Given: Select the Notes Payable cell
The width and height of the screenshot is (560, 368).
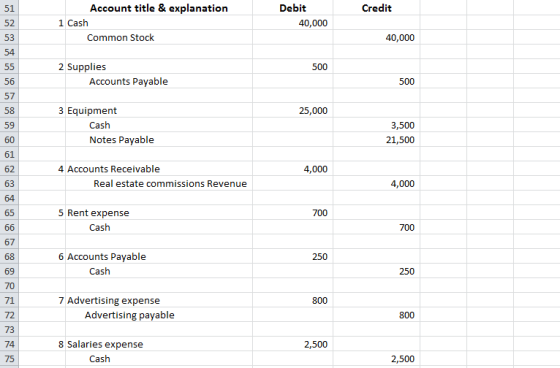Looking at the screenshot, I should [x=159, y=140].
